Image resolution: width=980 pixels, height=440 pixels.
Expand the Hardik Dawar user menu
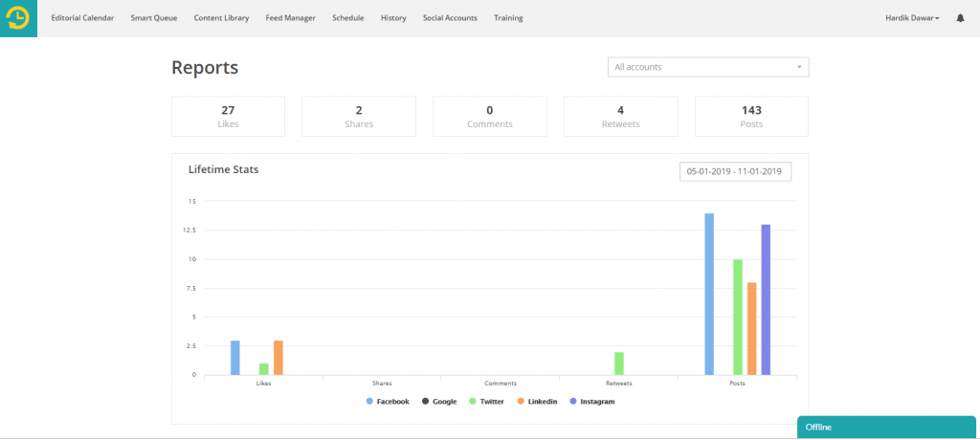[912, 18]
